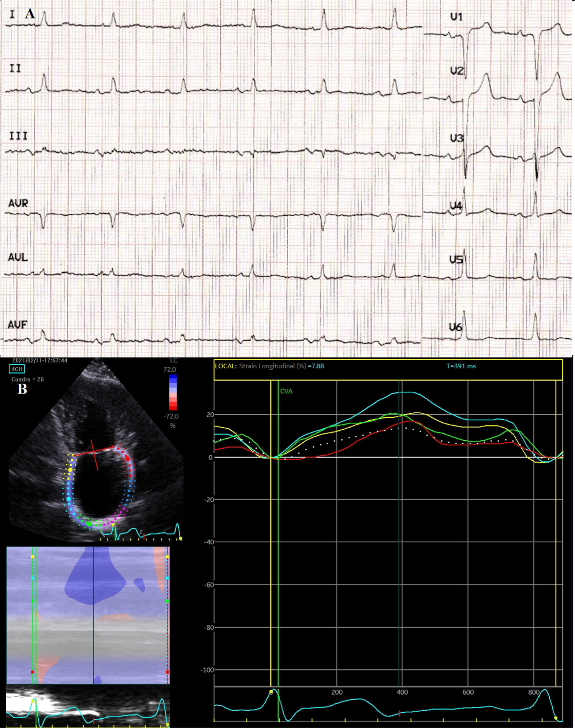Select the large red basal lateral segment dot
This screenshot has width=575, height=728.
coord(127,458)
